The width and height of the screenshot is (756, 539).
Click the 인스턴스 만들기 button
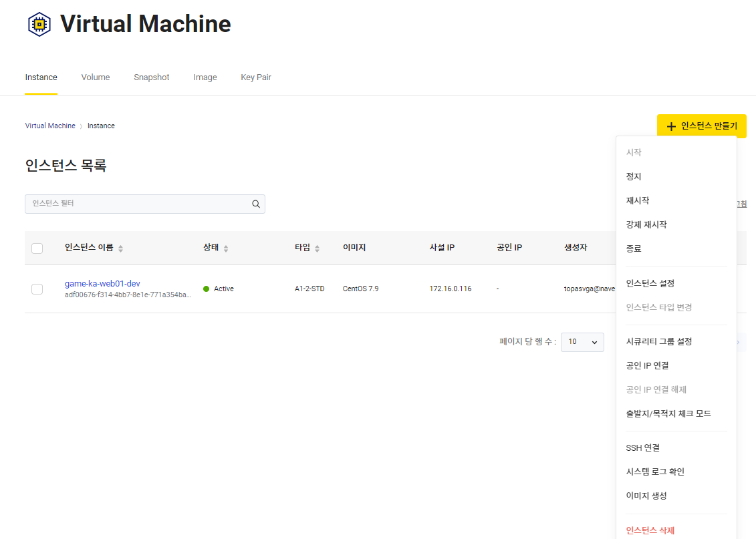click(701, 126)
